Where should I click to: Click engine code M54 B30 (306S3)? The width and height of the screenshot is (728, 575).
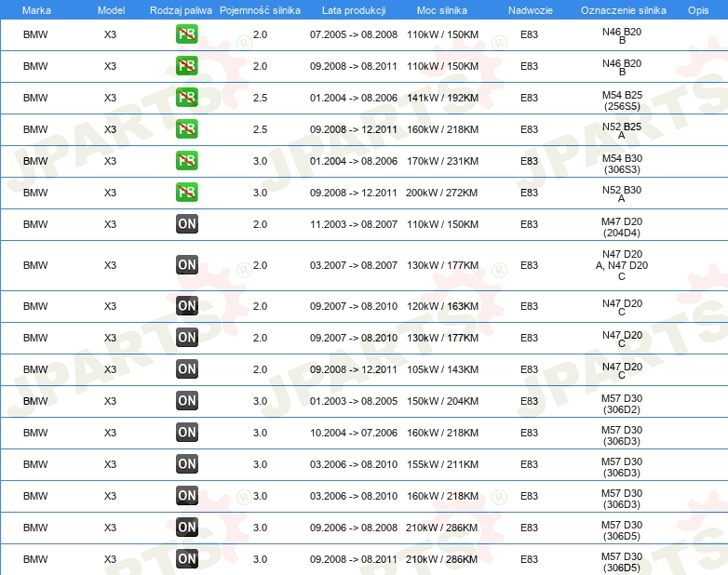coord(622,164)
